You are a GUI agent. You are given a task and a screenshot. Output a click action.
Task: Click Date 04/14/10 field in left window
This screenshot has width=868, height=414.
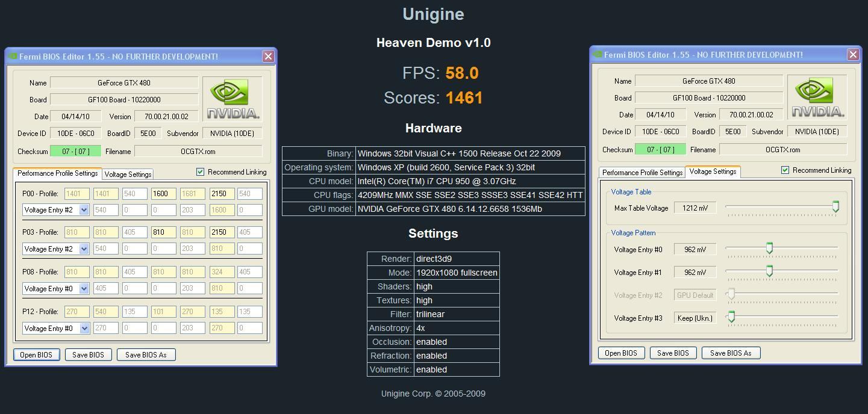pyautogui.click(x=76, y=116)
